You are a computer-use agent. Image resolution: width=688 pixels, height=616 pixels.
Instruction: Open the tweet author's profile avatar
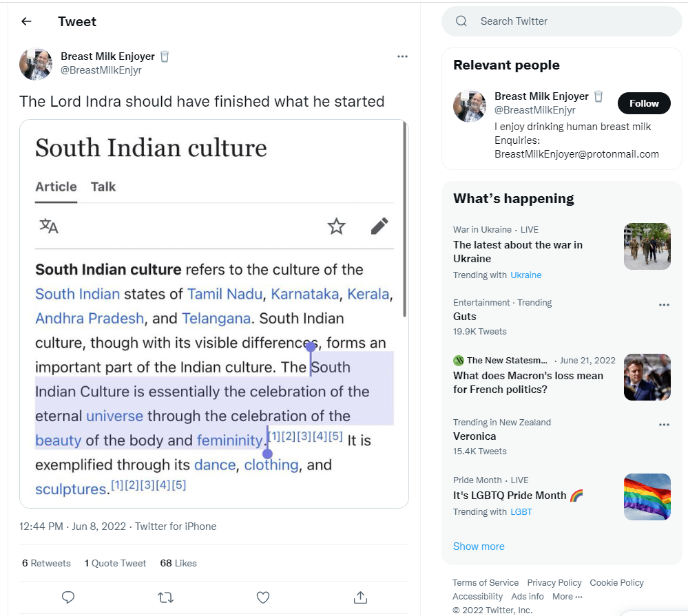pos(36,64)
